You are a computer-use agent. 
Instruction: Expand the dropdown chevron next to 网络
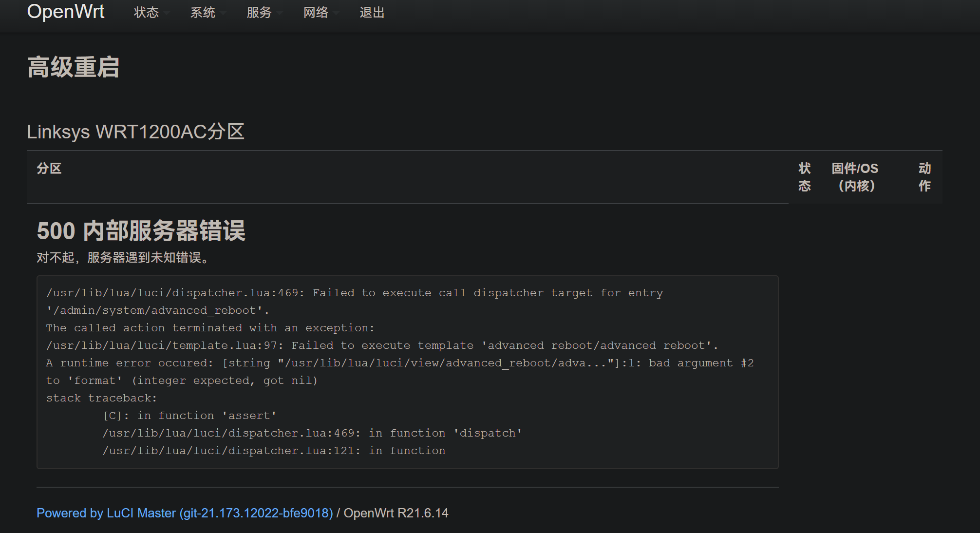[x=337, y=15]
